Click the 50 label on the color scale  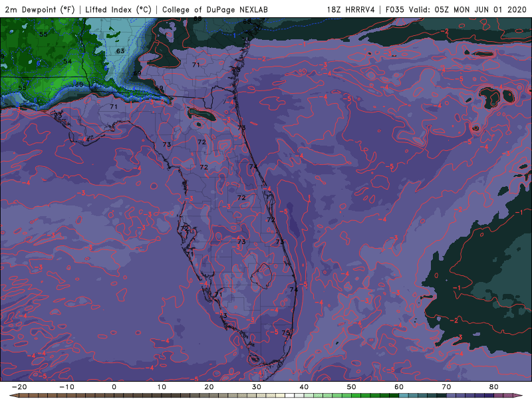pyautogui.click(x=352, y=387)
